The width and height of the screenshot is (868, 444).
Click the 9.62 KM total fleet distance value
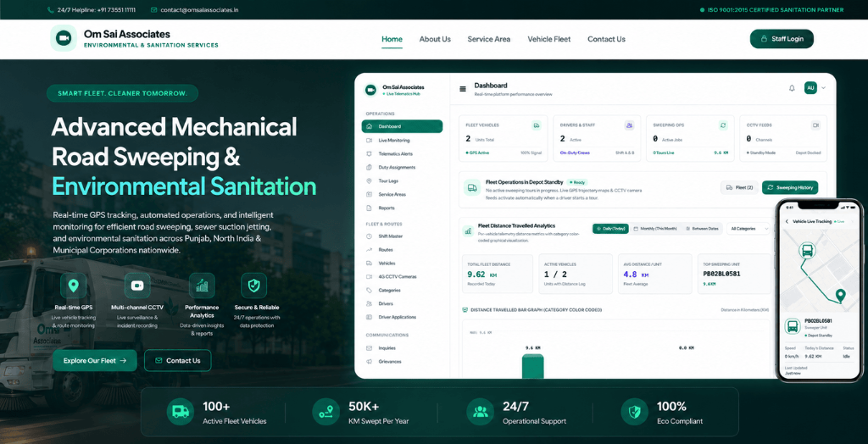coord(483,274)
